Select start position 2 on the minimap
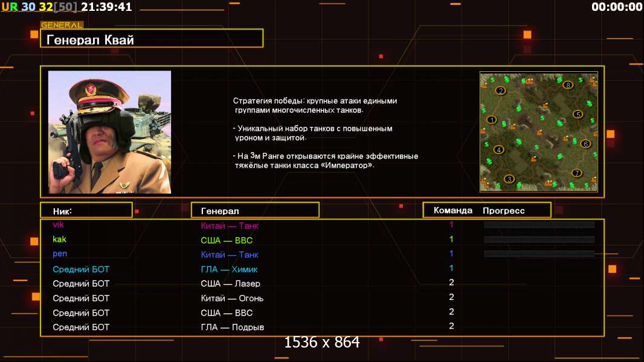The image size is (644, 362). tap(500, 91)
